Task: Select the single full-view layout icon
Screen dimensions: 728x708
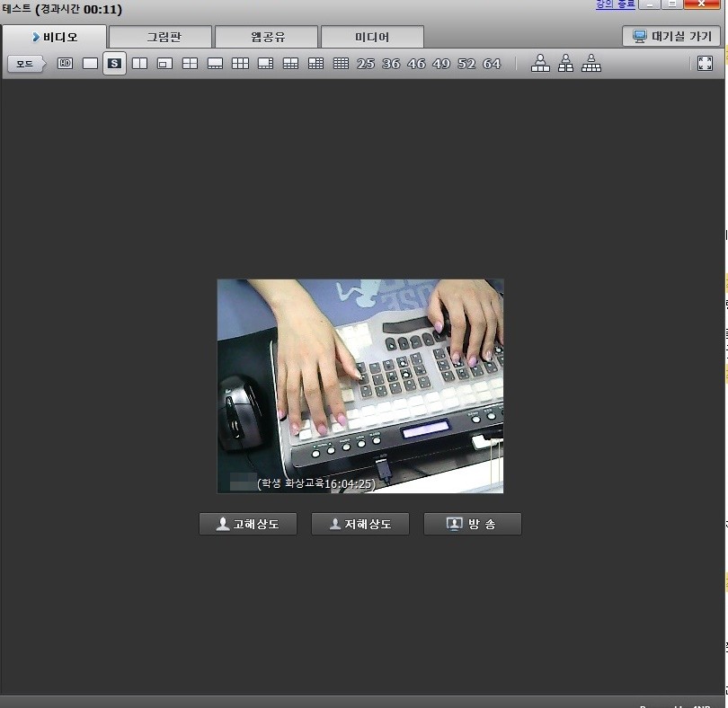Action: pyautogui.click(x=90, y=64)
